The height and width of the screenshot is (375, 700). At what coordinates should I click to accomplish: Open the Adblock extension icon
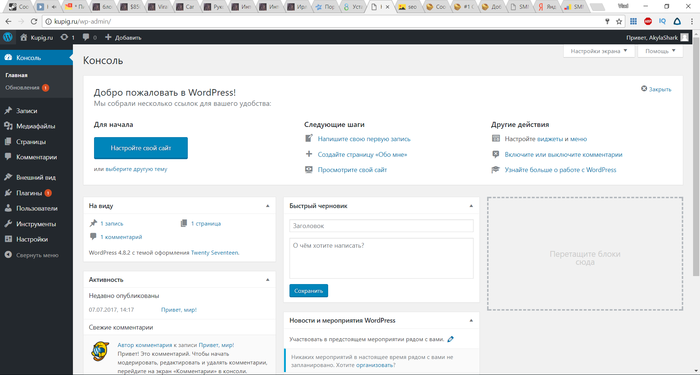[x=648, y=21]
